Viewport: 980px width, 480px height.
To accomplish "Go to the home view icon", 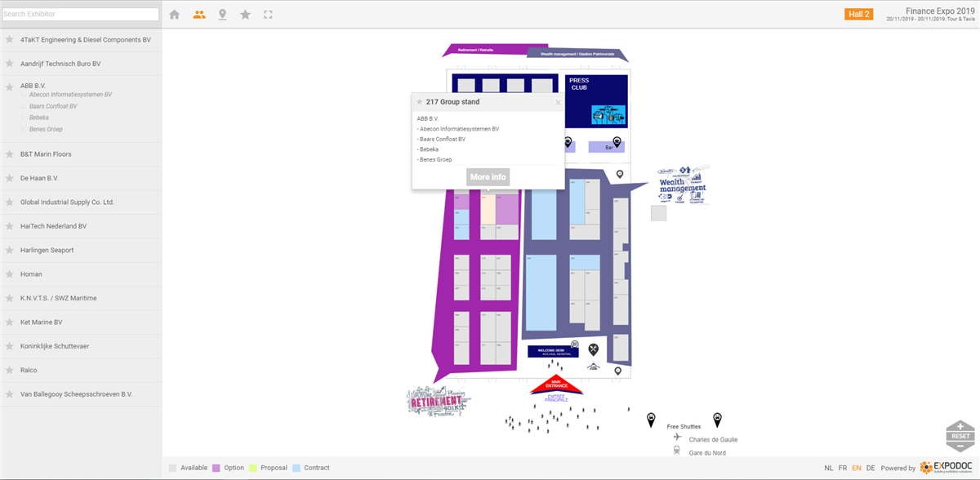I will click(x=174, y=15).
